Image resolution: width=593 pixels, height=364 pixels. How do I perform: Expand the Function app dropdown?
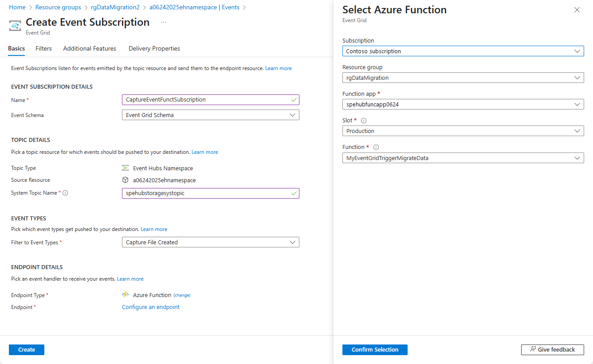click(x=463, y=105)
